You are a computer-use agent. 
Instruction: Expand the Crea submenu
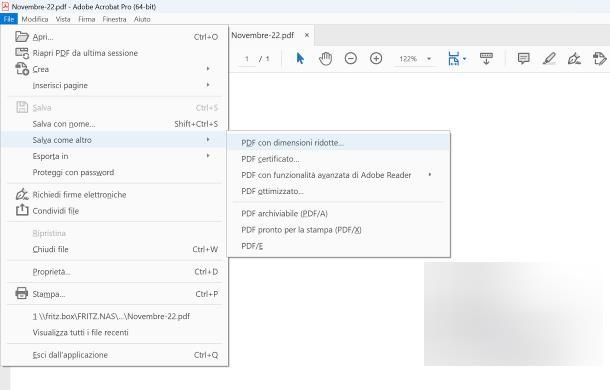coord(208,69)
